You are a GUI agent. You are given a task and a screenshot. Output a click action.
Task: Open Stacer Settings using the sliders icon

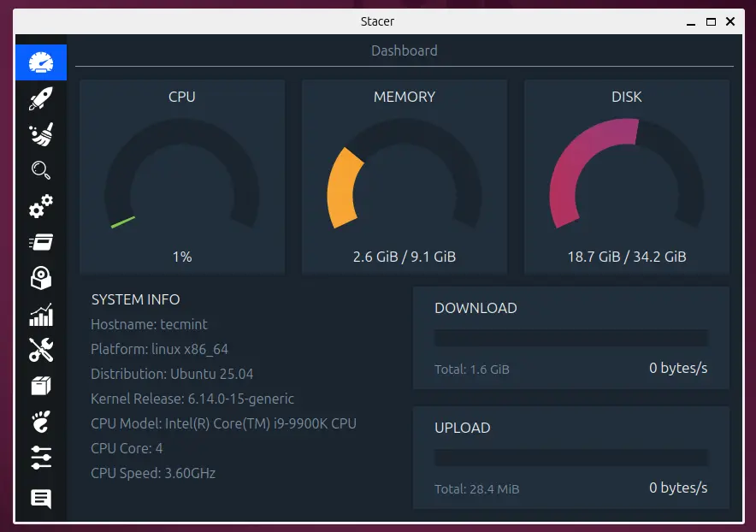click(40, 458)
